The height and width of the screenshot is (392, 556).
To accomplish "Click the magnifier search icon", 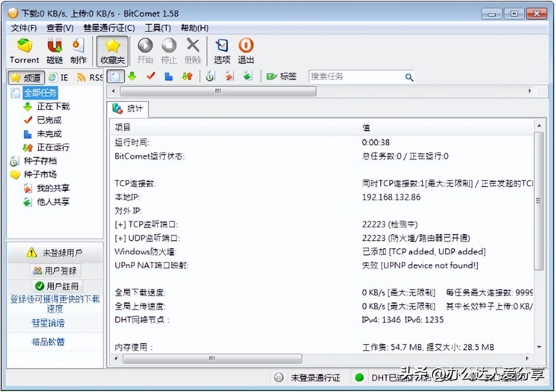I will pos(409,77).
